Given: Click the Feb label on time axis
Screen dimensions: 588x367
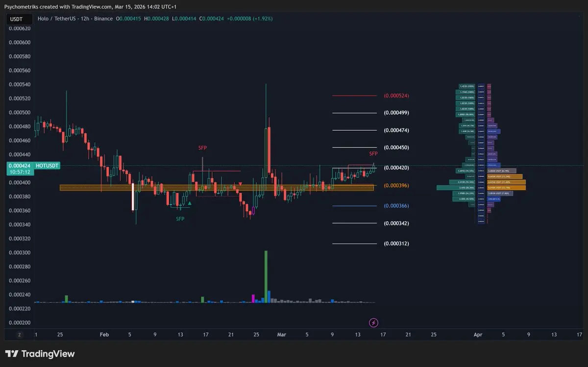Looking at the screenshot, I should point(104,335).
